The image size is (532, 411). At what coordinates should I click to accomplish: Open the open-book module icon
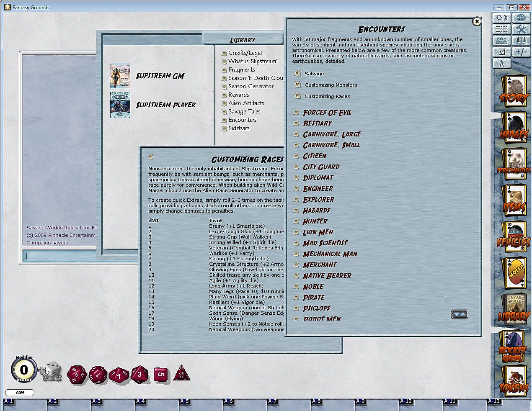[x=521, y=41]
